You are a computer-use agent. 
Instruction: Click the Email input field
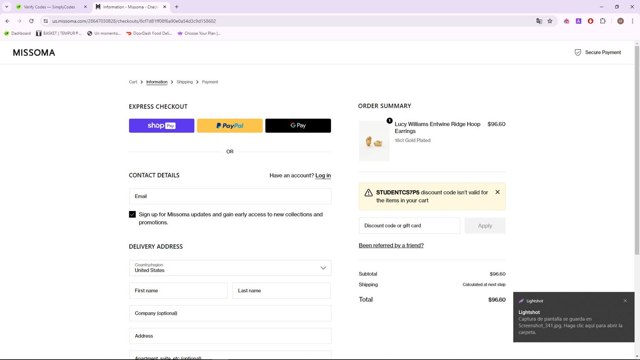pyautogui.click(x=230, y=196)
